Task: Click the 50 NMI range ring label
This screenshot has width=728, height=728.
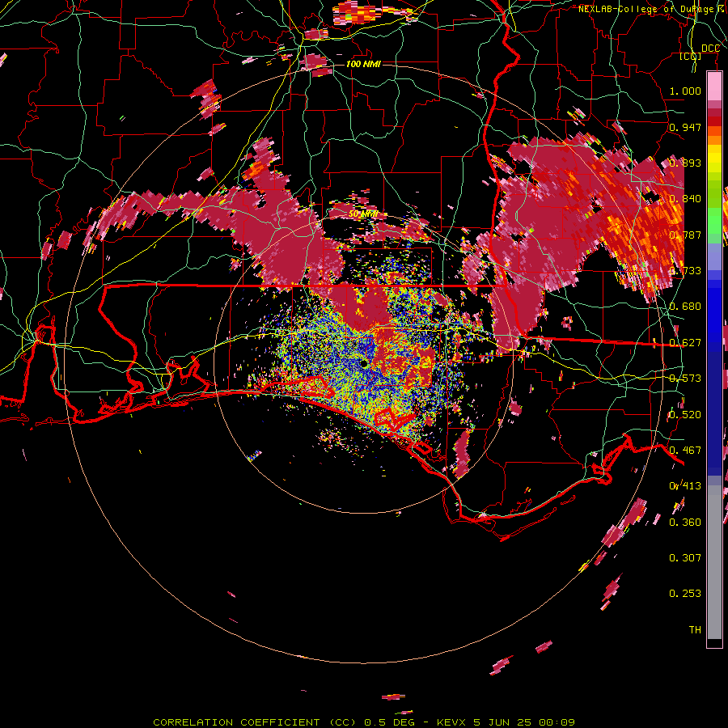Action: [362, 214]
